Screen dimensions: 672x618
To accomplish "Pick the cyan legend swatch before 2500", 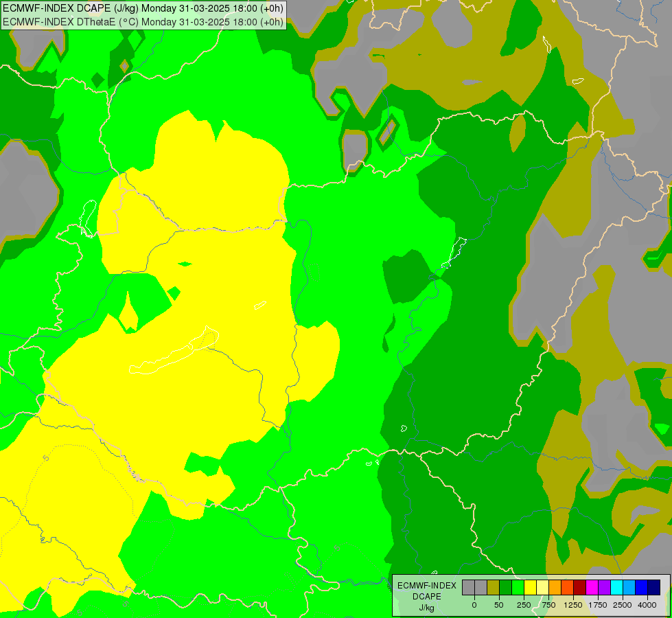I will [x=617, y=588].
